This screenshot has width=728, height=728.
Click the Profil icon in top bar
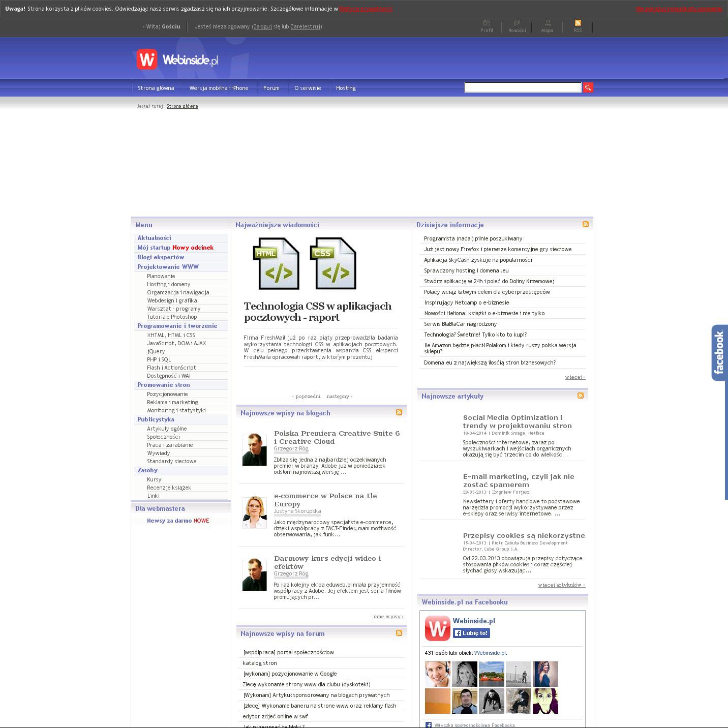(487, 23)
